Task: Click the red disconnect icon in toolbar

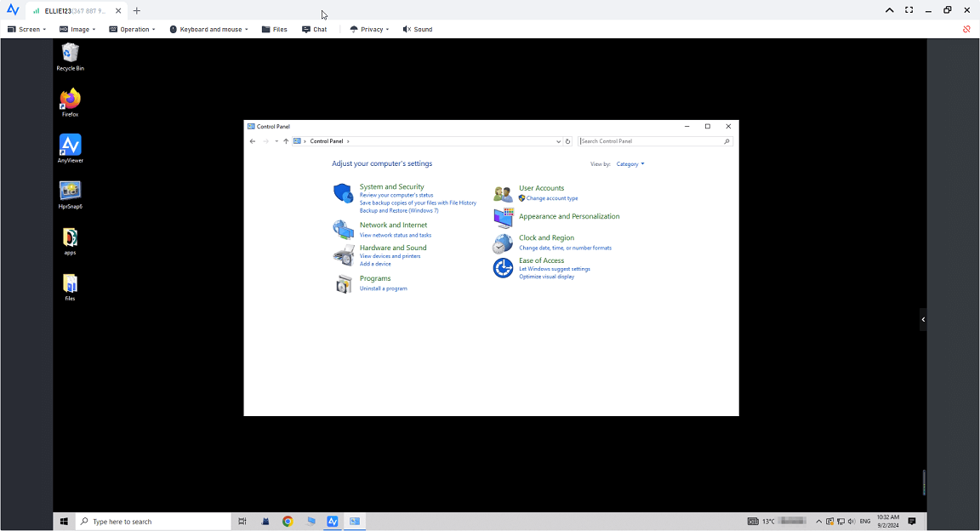Action: pos(966,29)
